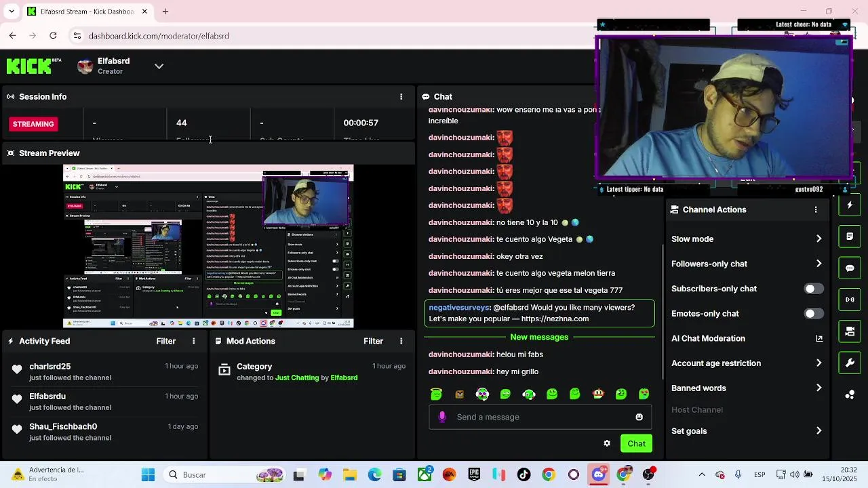Open the broadcast signal sidebar icon
Screen dimensions: 868x488
click(850, 300)
